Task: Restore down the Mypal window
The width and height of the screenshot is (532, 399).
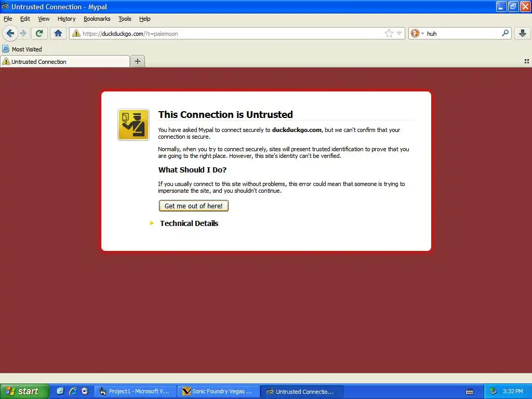Action: coord(513,6)
